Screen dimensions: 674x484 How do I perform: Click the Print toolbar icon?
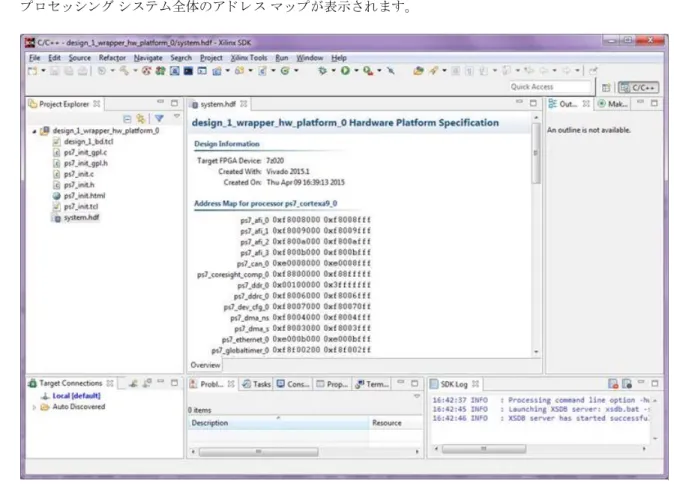pos(83,71)
